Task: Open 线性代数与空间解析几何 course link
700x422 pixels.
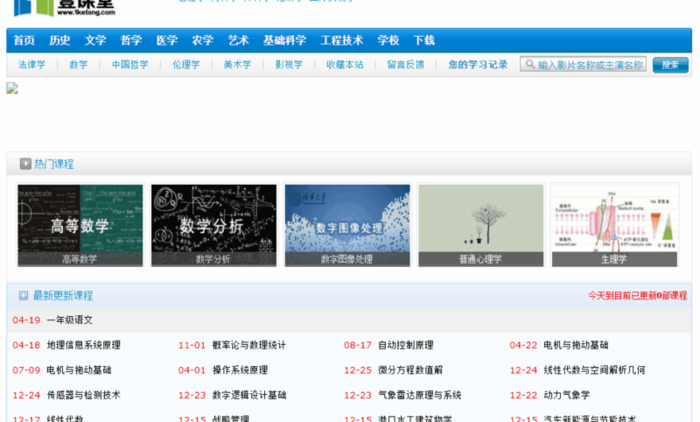Action: point(594,370)
